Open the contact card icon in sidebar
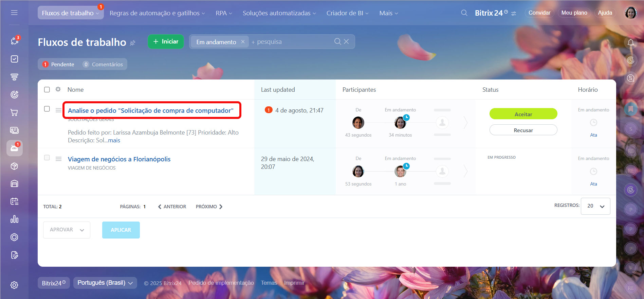 pos(14,130)
